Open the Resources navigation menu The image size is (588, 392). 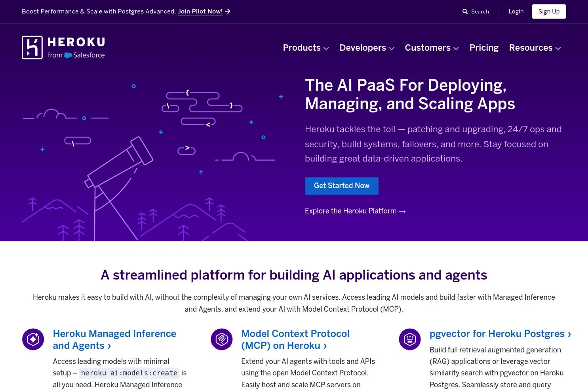[535, 48]
